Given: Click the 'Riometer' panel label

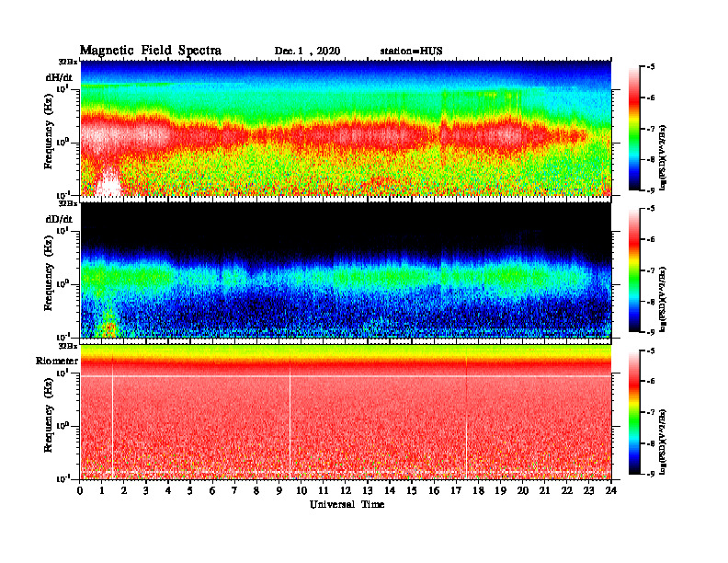Looking at the screenshot, I should point(57,361).
